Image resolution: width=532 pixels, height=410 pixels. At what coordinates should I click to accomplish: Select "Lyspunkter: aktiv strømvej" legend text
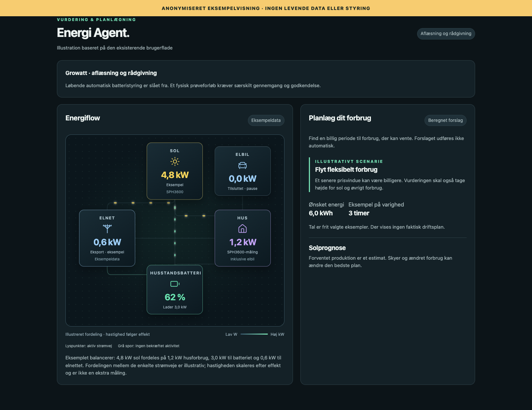(x=89, y=346)
